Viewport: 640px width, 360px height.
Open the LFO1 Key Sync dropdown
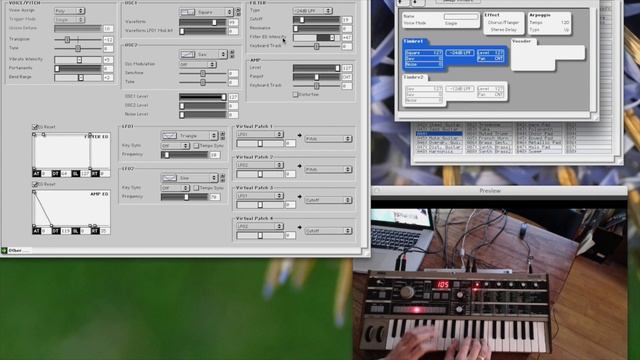175,145
